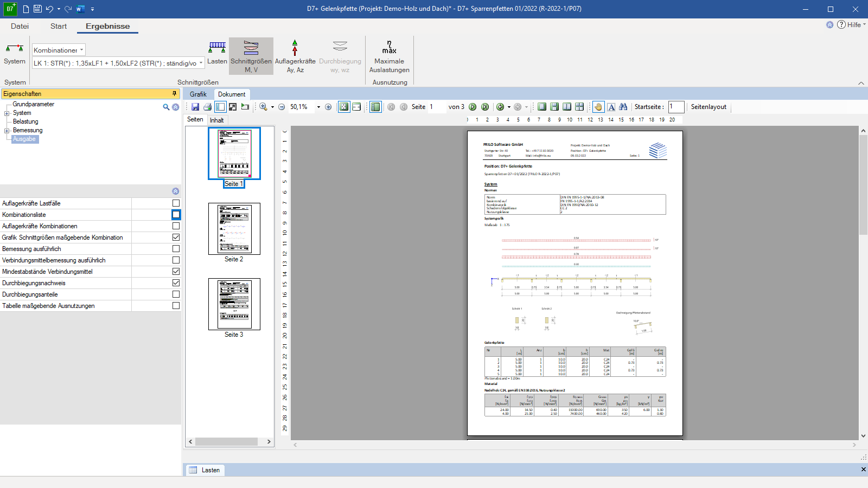This screenshot has height=488, width=868.
Task: Fit whole page in view icon
Action: pyautogui.click(x=344, y=107)
